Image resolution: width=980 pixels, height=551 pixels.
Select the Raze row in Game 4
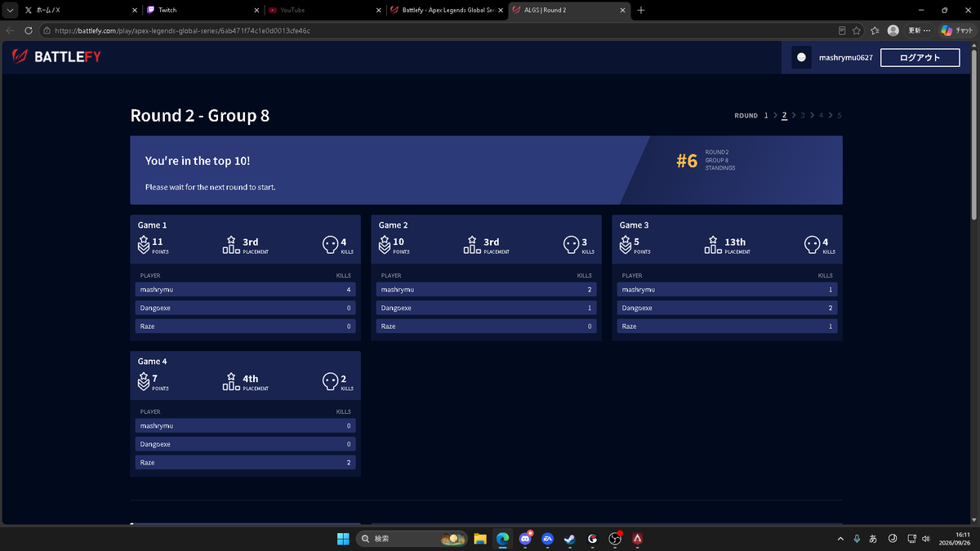pos(245,463)
